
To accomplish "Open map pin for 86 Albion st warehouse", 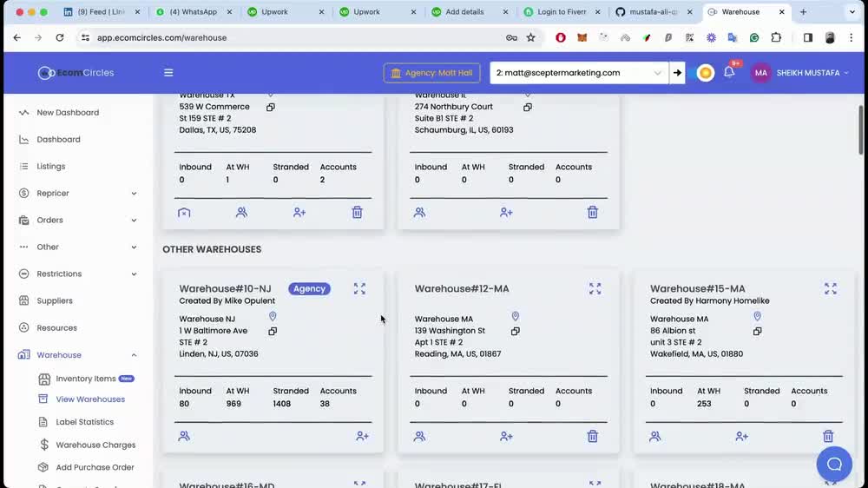I will (757, 316).
